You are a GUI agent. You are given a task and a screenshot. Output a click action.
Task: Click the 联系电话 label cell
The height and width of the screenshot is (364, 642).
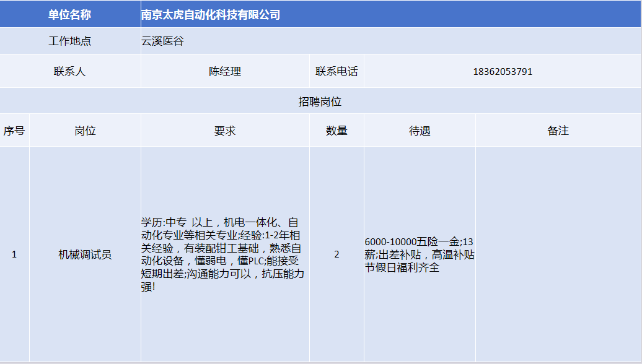[x=336, y=71]
